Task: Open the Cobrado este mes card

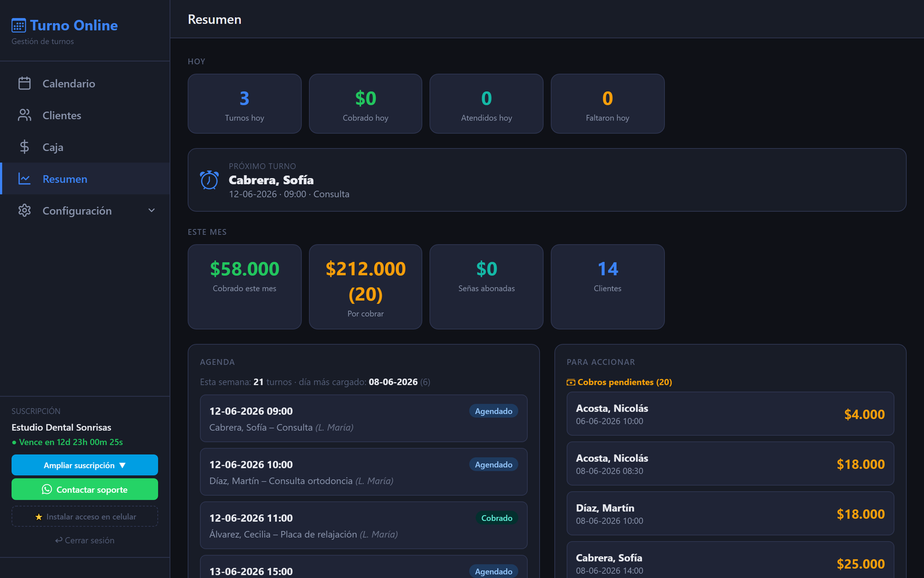Action: tap(244, 287)
